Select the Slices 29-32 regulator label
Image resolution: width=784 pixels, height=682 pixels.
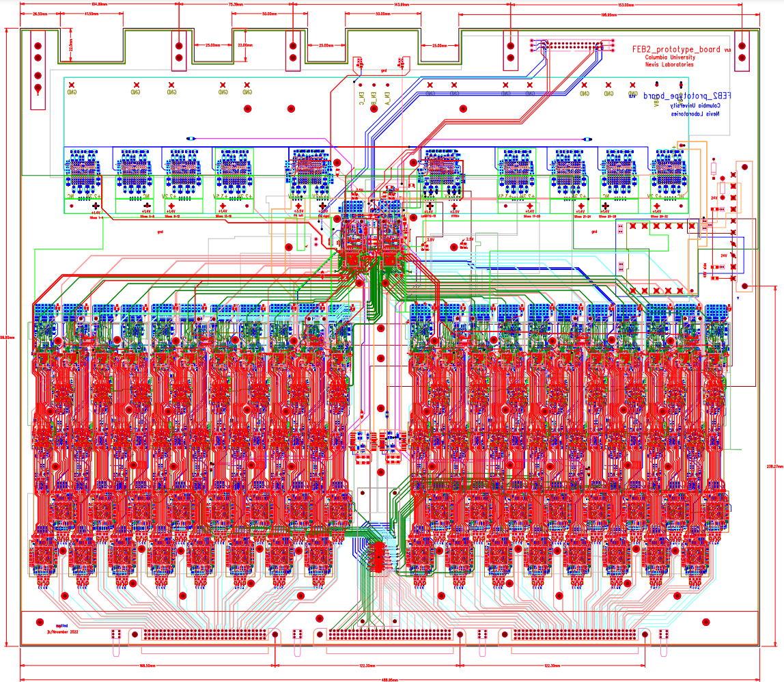(660, 218)
